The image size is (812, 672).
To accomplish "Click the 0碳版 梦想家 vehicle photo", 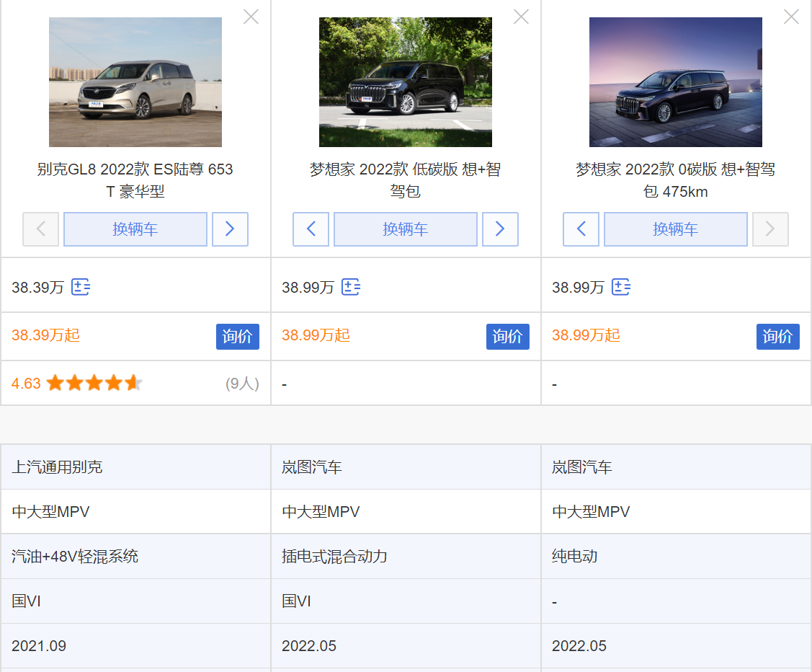I will (675, 81).
